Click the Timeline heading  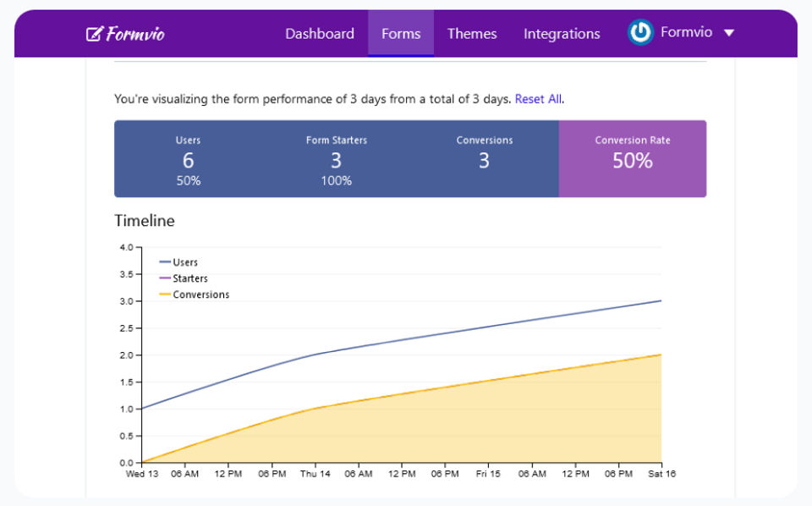[x=145, y=221]
